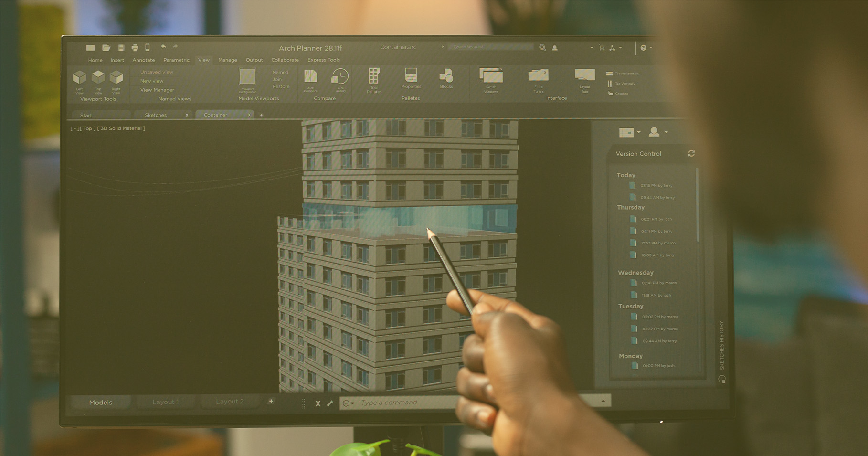The width and height of the screenshot is (868, 456).
Task: Show the Properties palette
Action: (x=411, y=78)
